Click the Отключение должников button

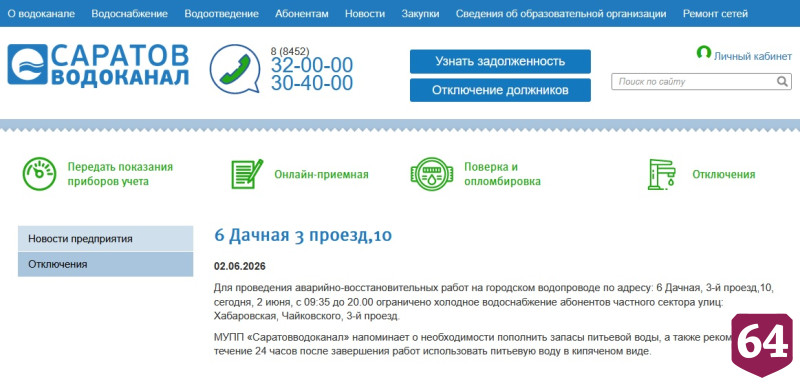coord(500,90)
